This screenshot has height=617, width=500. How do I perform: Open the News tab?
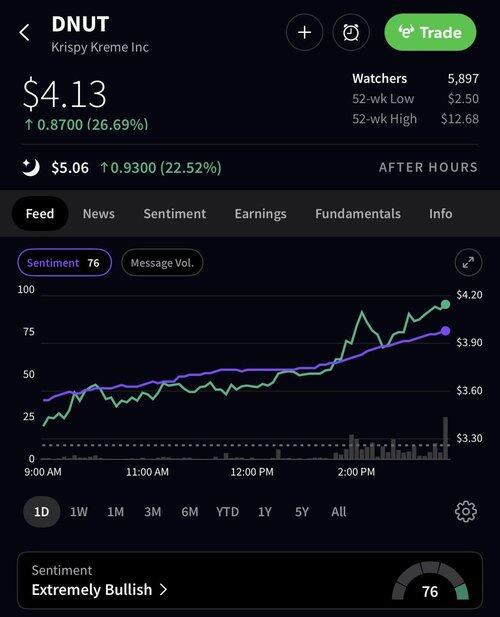[x=99, y=214]
